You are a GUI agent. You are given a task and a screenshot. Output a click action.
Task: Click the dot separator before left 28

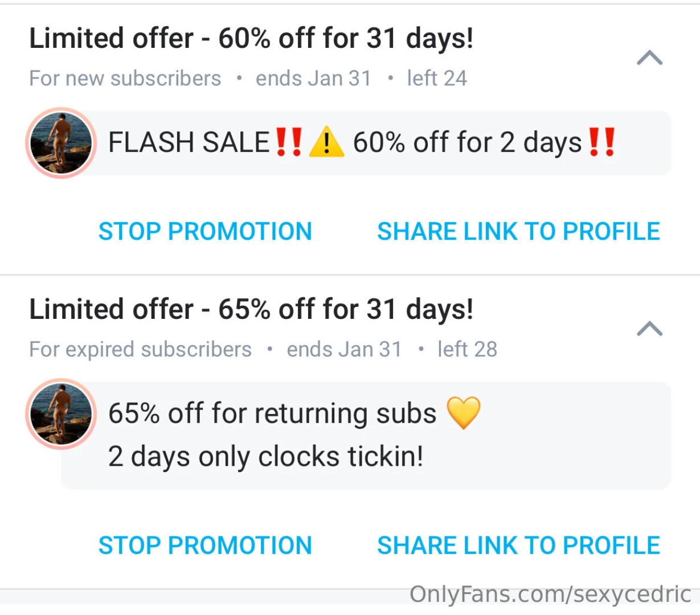pyautogui.click(x=420, y=349)
